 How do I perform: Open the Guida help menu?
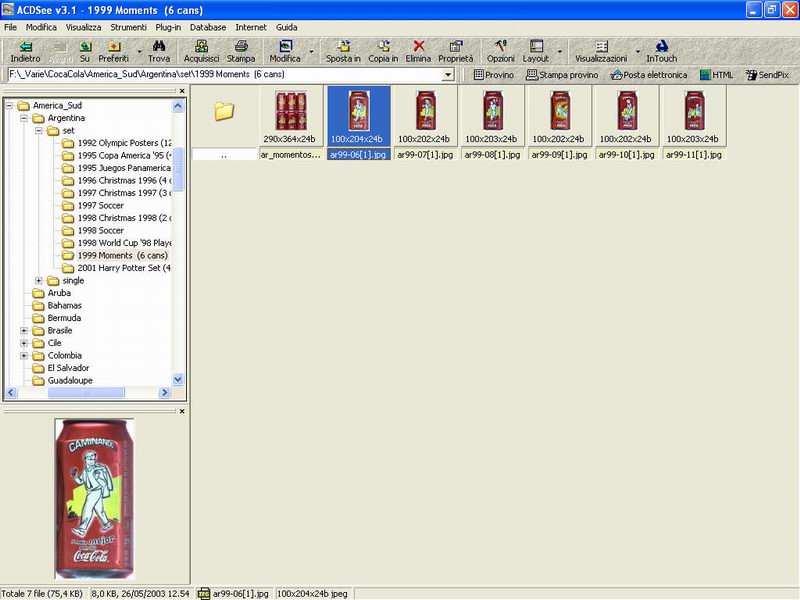coord(287,27)
